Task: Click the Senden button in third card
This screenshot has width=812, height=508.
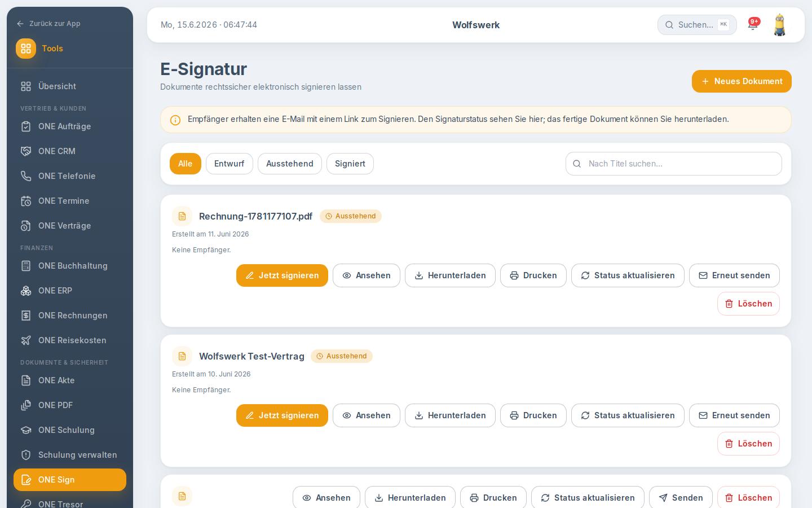Action: point(681,497)
